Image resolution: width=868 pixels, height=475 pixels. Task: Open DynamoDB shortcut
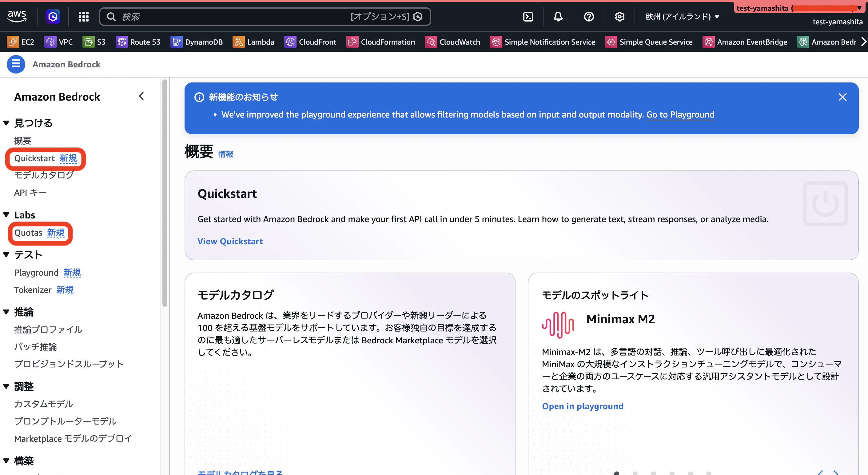[197, 42]
